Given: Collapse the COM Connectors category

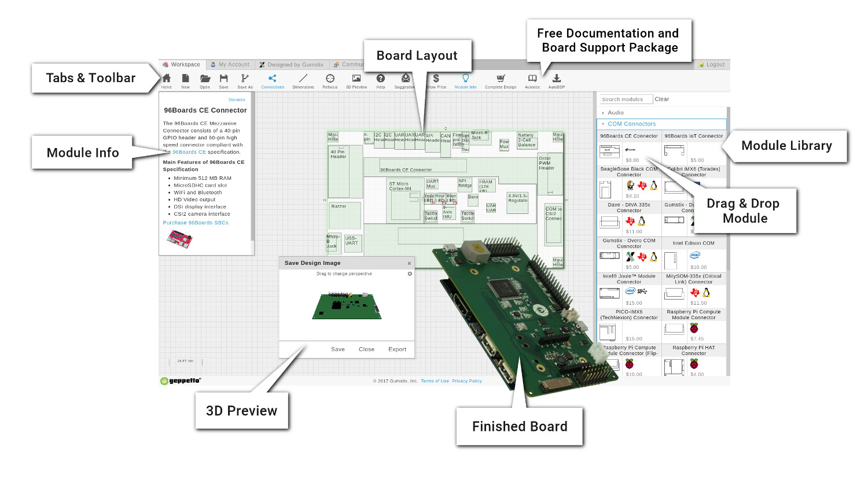Looking at the screenshot, I should pyautogui.click(x=661, y=124).
